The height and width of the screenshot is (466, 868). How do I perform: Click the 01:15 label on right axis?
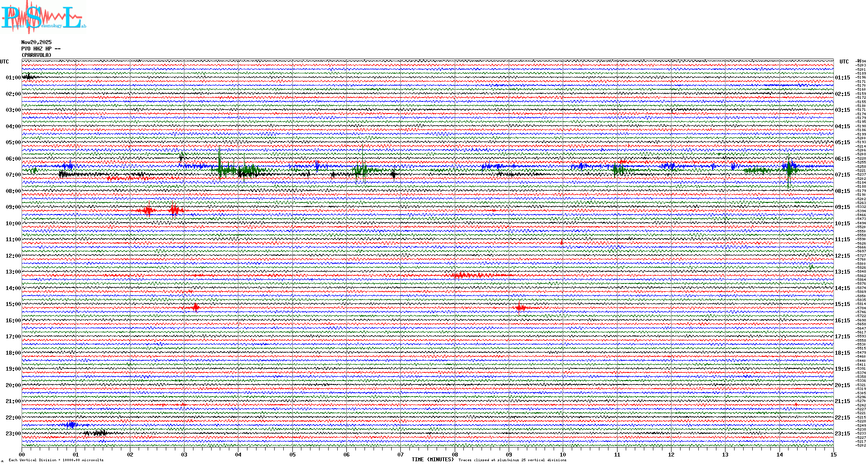coord(842,78)
